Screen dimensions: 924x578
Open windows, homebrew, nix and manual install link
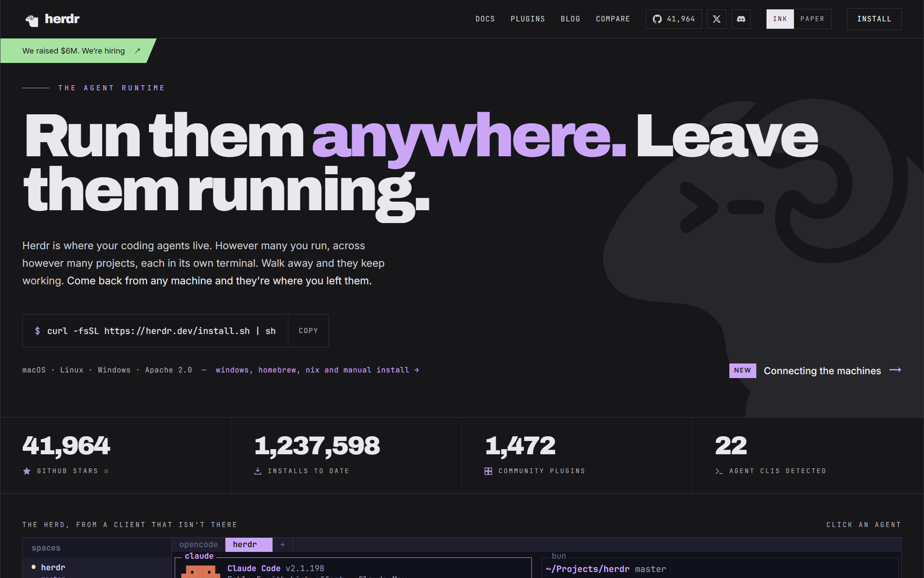pyautogui.click(x=317, y=370)
